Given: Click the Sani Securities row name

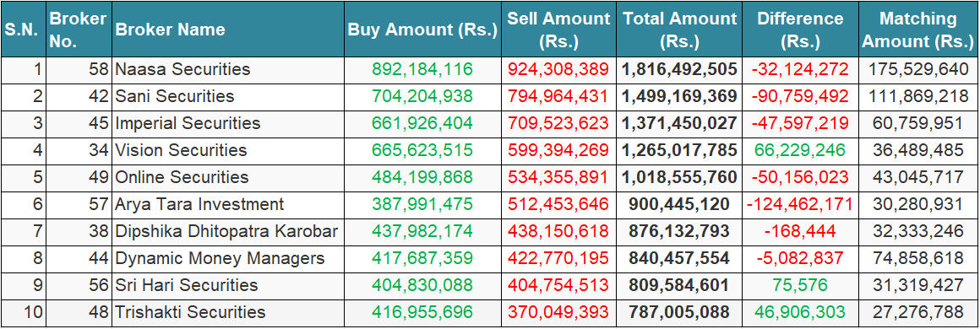Looking at the screenshot, I should pos(174,96).
